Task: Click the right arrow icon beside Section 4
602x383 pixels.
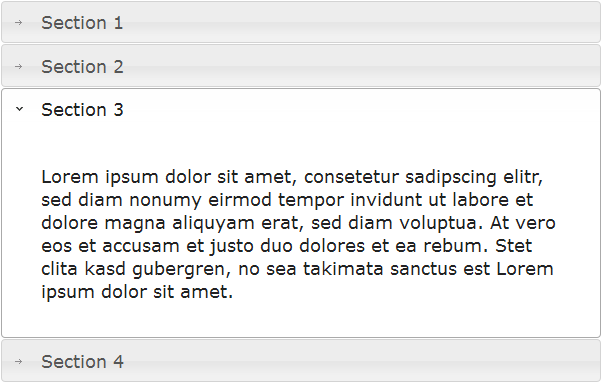Action: (18, 361)
